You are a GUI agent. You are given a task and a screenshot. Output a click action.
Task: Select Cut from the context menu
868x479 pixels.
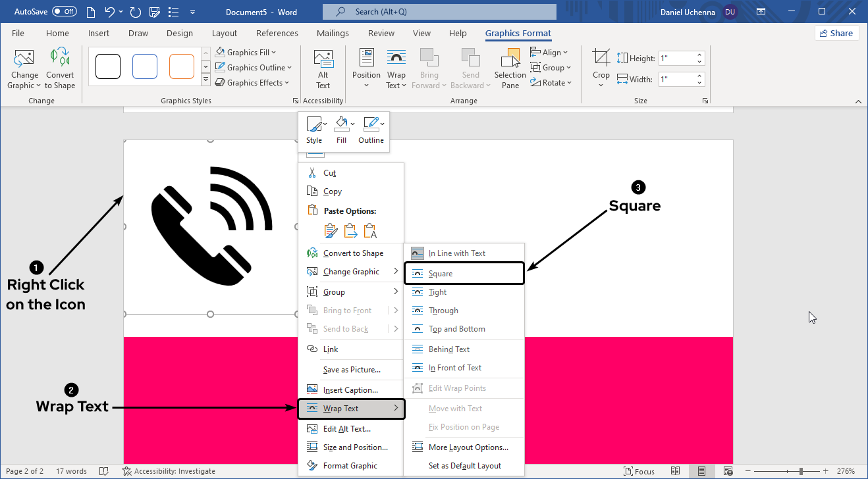click(329, 173)
